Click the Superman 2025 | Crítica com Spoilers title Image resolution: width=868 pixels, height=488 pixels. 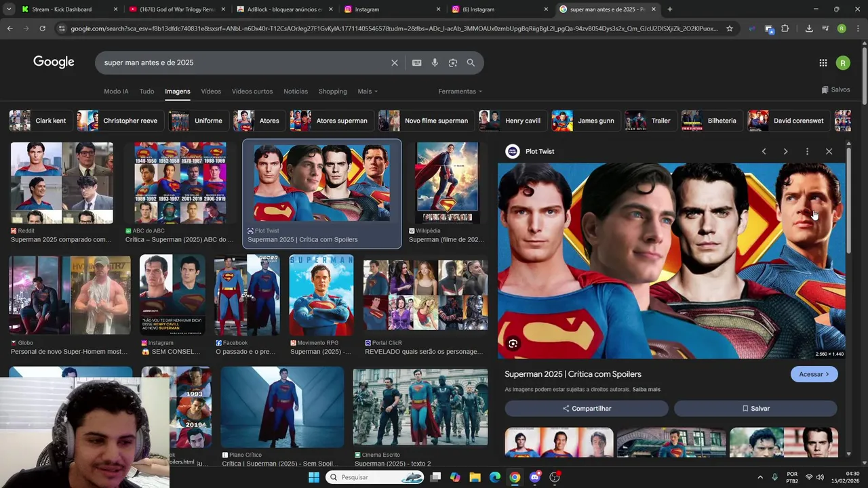(573, 374)
